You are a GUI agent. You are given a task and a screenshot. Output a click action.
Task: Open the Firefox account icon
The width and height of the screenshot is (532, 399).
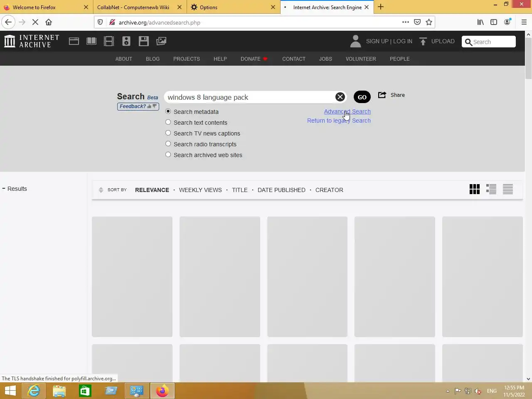tap(507, 22)
